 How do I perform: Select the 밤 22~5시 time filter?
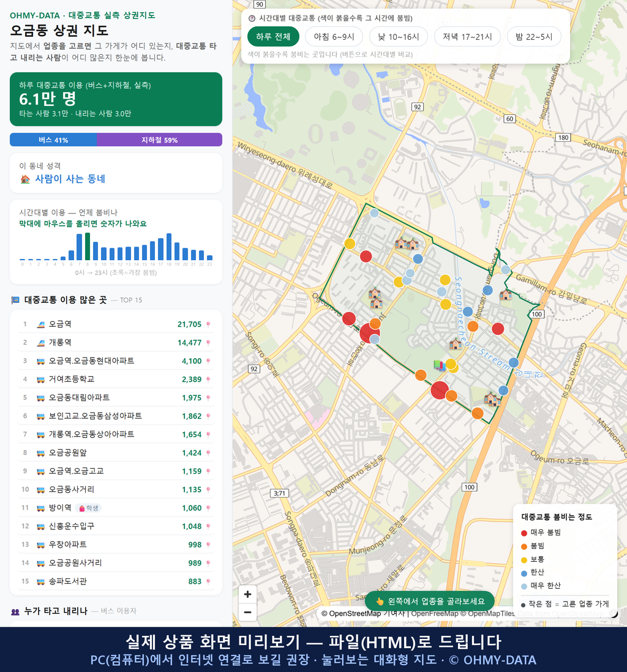click(534, 37)
